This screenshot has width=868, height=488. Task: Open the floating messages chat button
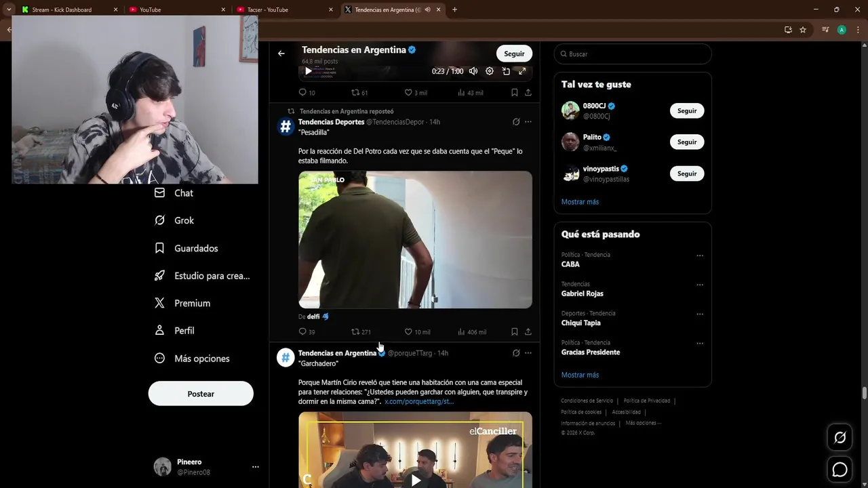pos(840,469)
